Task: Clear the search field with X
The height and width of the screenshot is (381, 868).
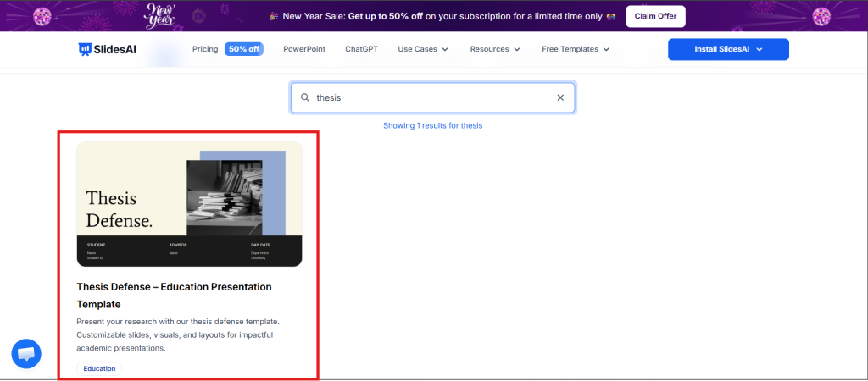Action: [x=559, y=97]
